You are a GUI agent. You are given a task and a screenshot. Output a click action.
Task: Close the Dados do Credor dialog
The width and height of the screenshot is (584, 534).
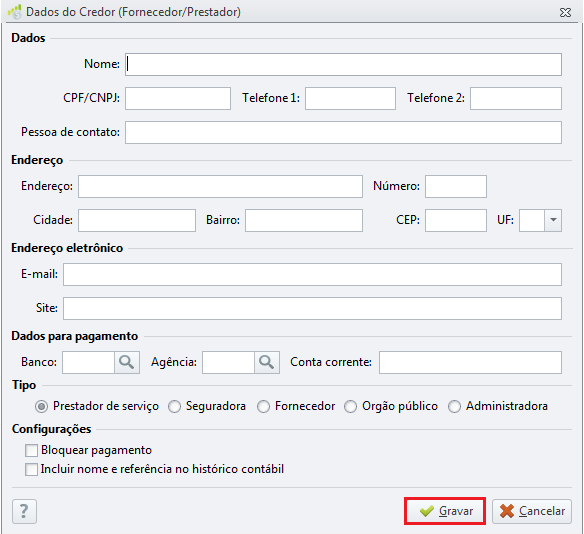(x=565, y=12)
